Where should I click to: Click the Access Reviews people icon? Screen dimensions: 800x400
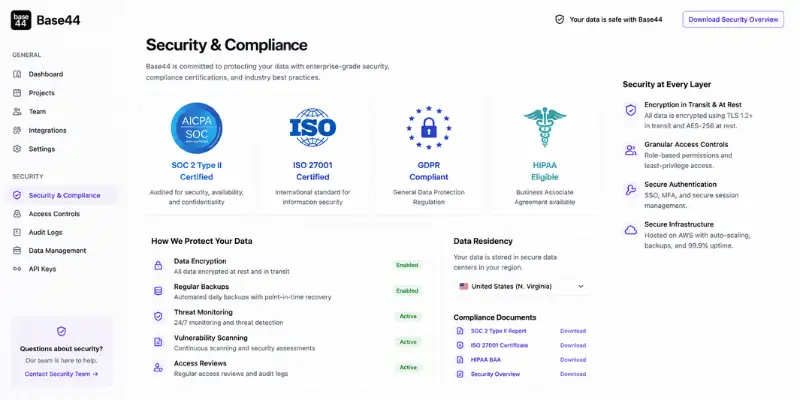pyautogui.click(x=158, y=368)
